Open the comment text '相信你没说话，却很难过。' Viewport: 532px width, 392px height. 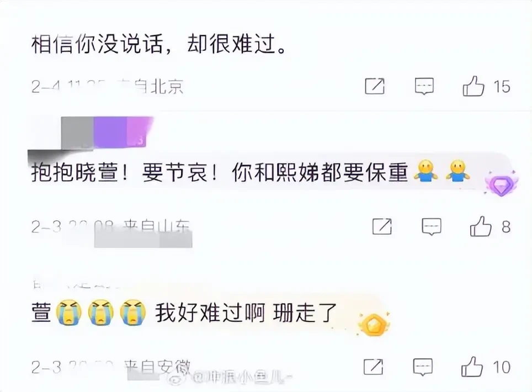pyautogui.click(x=159, y=45)
